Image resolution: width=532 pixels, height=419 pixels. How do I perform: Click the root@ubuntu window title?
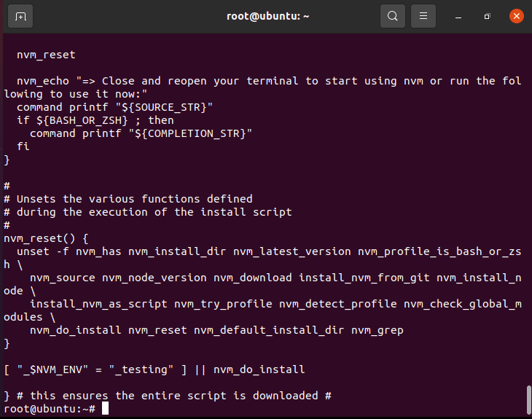(x=267, y=16)
